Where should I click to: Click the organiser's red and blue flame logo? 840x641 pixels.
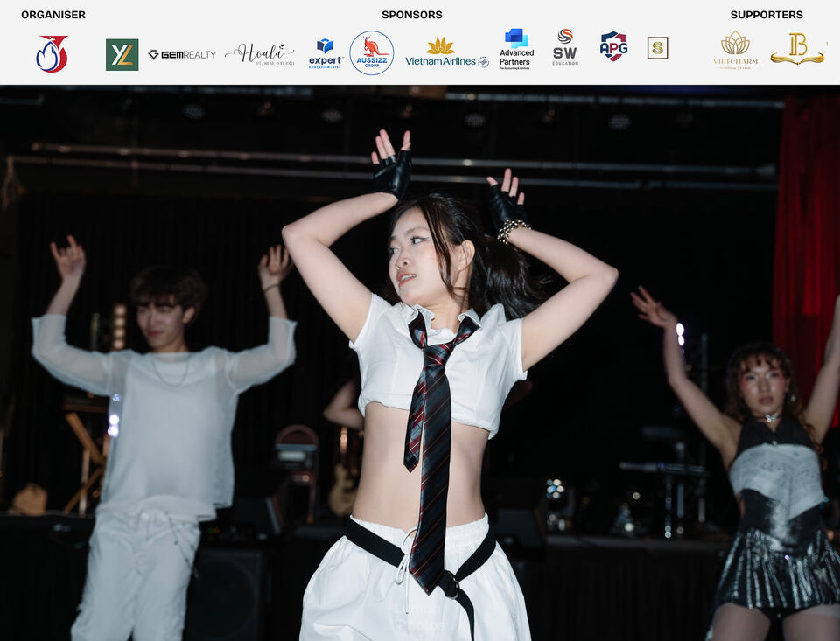click(52, 53)
